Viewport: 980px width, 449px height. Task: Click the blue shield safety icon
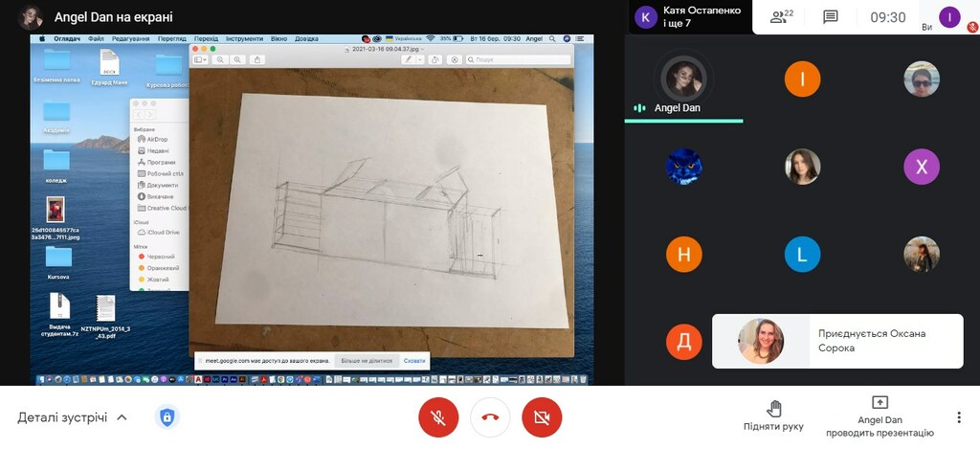click(167, 417)
